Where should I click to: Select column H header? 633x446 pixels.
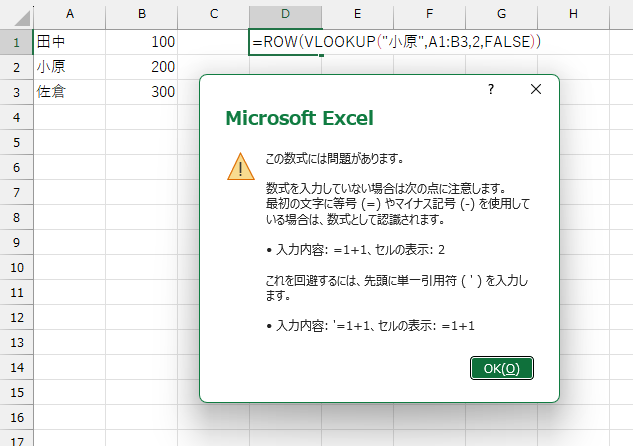pos(573,14)
